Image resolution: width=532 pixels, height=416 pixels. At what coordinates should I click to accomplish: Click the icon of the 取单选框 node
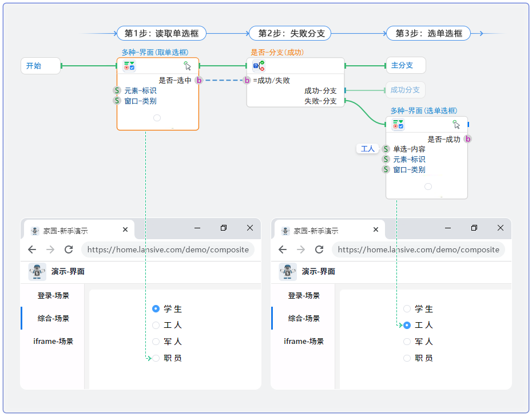129,66
